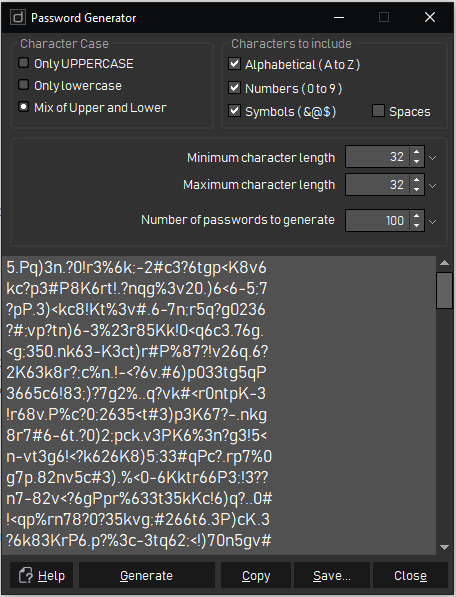Increase minimum character length with up arrow
Viewport: 456px width, 597px height.
point(416,152)
